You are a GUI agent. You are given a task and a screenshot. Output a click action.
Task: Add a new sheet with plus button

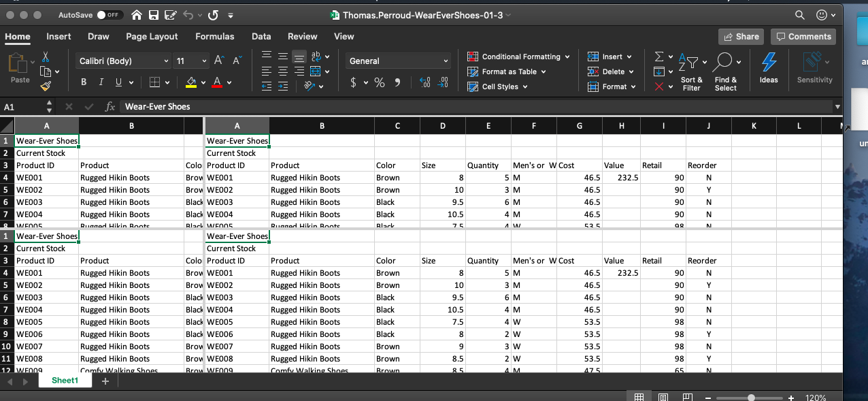(x=105, y=381)
